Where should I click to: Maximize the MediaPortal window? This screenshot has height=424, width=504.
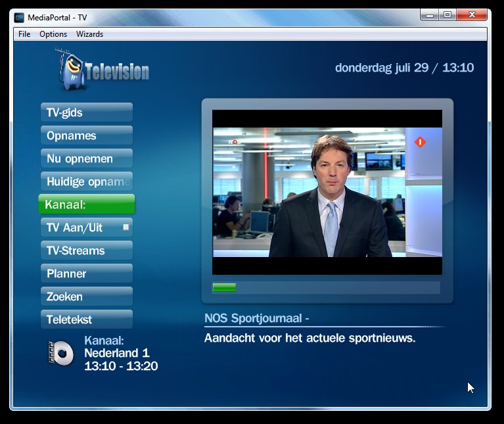(x=447, y=14)
